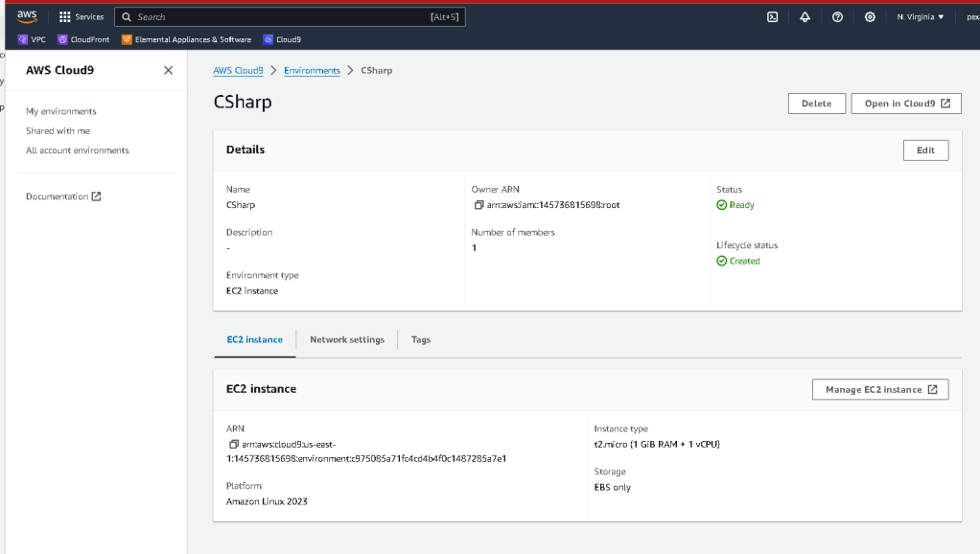Click the Delete button
Viewport: 980px width, 554px height.
[817, 104]
